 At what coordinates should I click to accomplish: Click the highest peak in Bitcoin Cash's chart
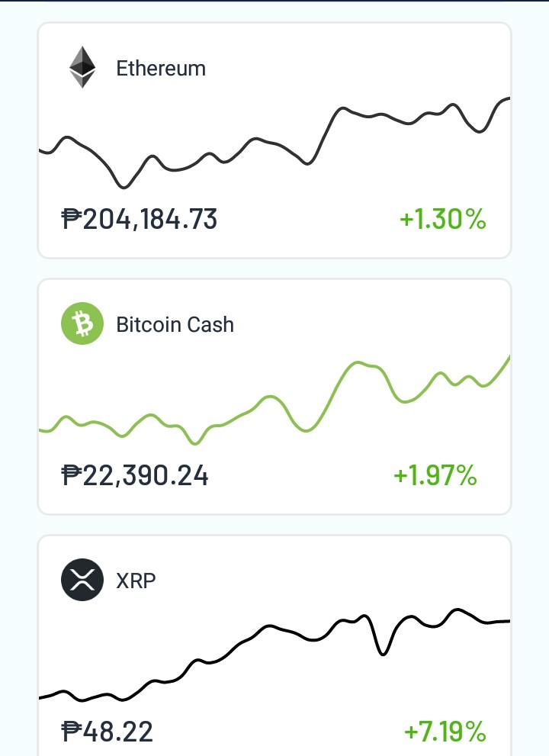pos(358,362)
